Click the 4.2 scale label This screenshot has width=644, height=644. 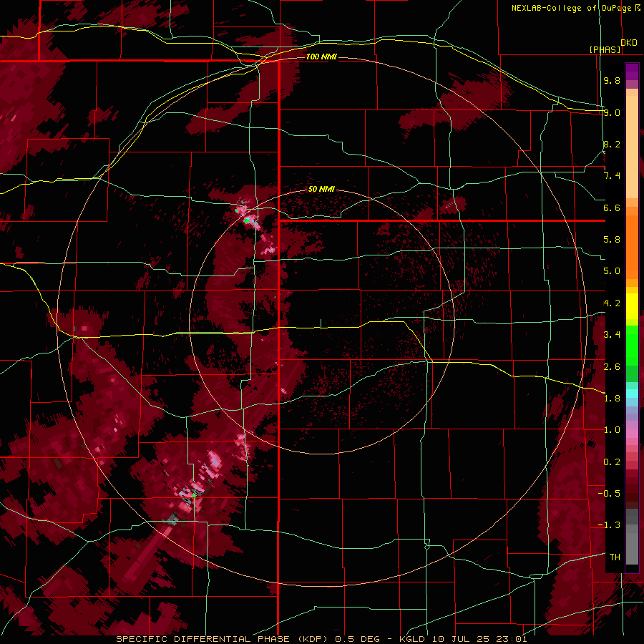612,303
